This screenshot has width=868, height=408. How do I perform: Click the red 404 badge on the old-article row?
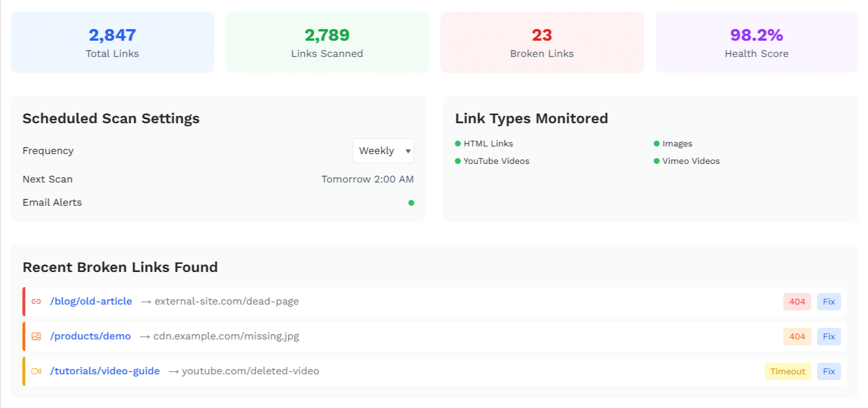[796, 302]
